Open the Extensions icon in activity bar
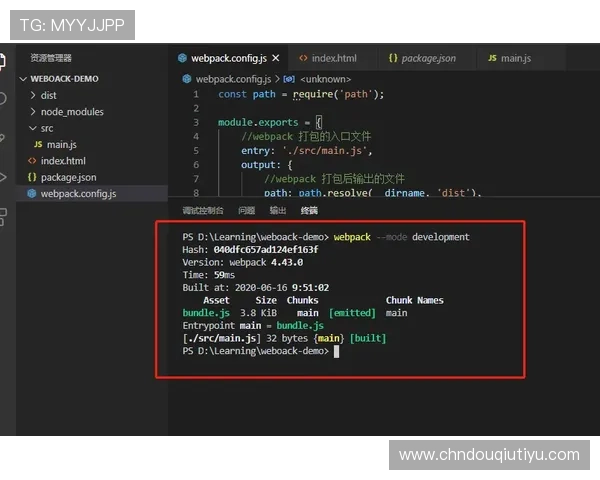 click(4, 215)
